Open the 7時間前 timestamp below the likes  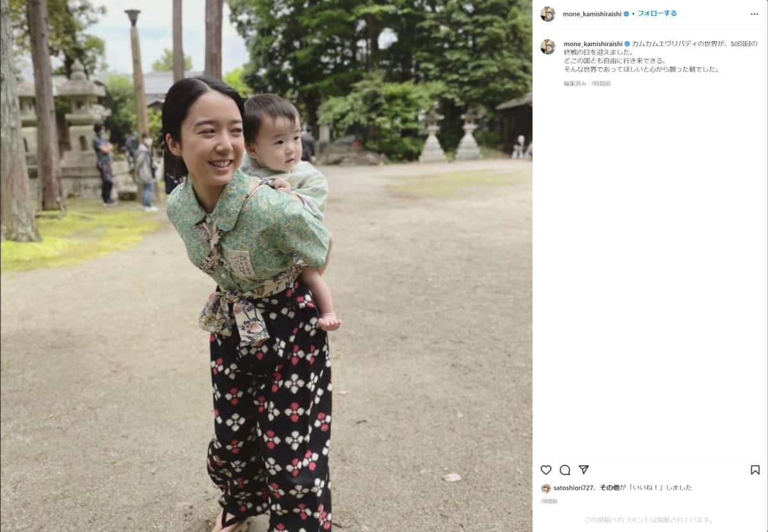point(549,501)
